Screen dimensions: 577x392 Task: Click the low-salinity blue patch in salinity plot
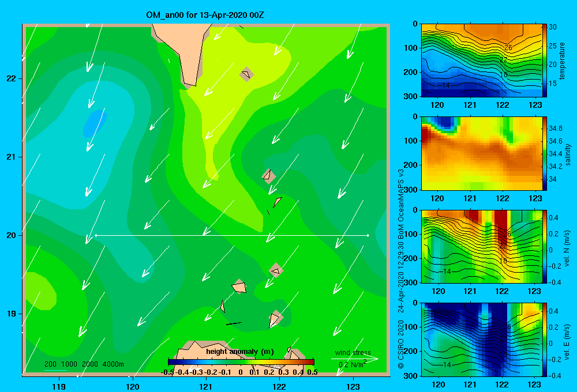[x=446, y=123]
